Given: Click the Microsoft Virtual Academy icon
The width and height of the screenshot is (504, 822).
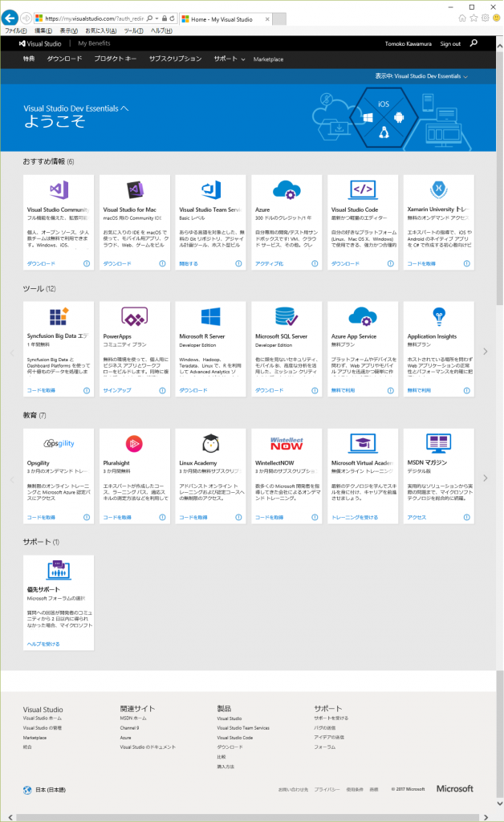Looking at the screenshot, I should click(363, 443).
